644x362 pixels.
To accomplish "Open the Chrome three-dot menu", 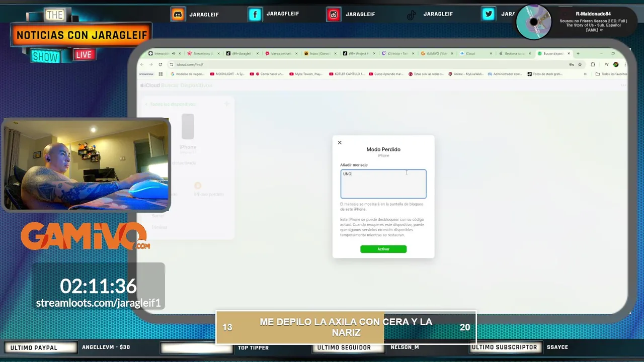I will 625,64.
